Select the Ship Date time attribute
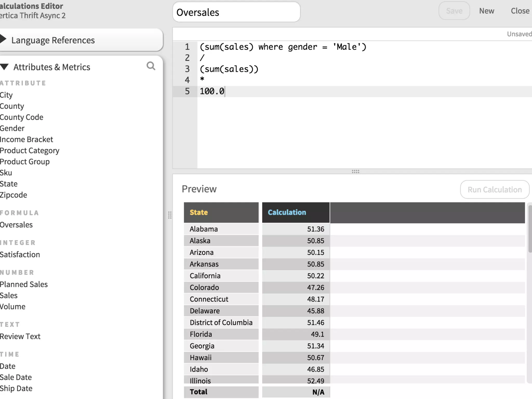The image size is (532, 399). [16, 389]
